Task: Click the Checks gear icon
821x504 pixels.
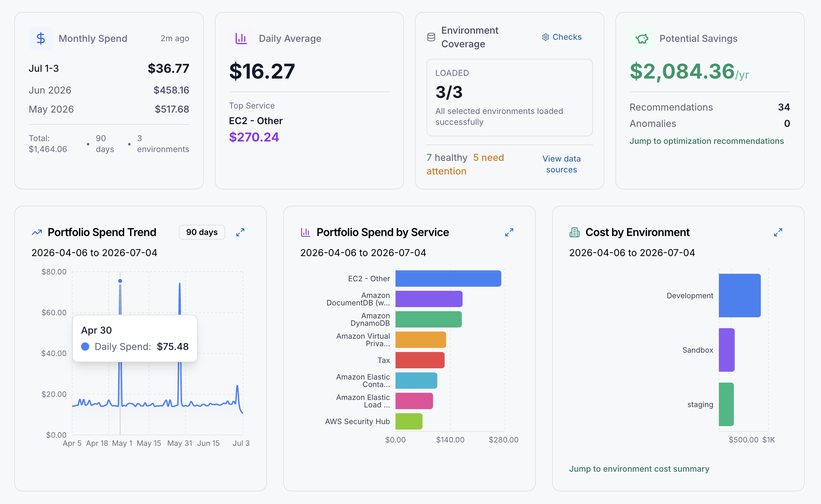Action: [546, 37]
